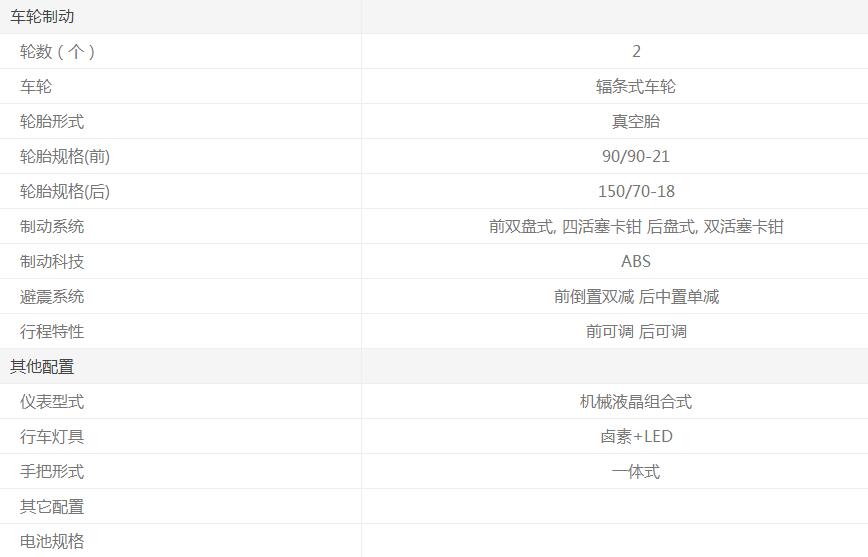Image resolution: width=868 pixels, height=557 pixels.
Task: Click the 一体式 handlebar value
Action: (635, 472)
